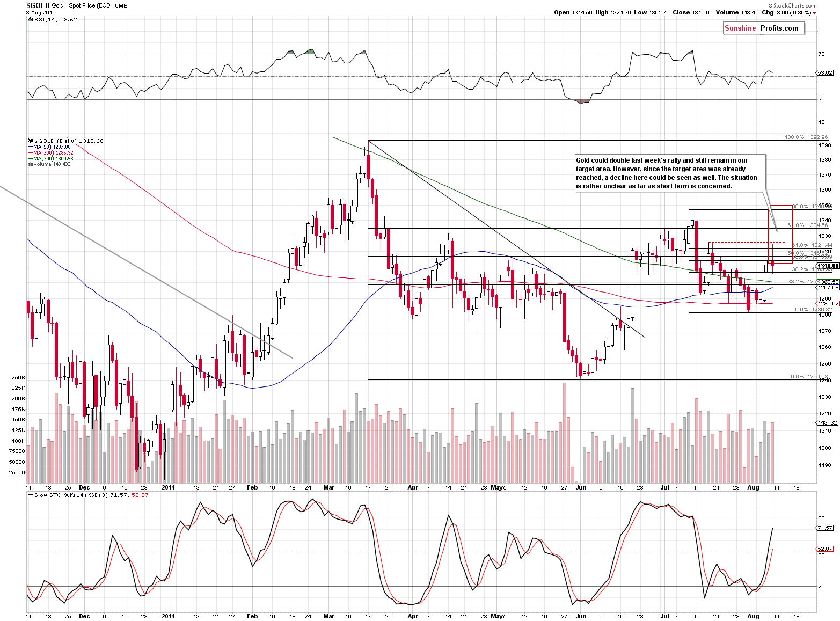This screenshot has width=840, height=621.
Task: Click the boxed 1310.60 price tag on right axis
Action: [x=828, y=266]
